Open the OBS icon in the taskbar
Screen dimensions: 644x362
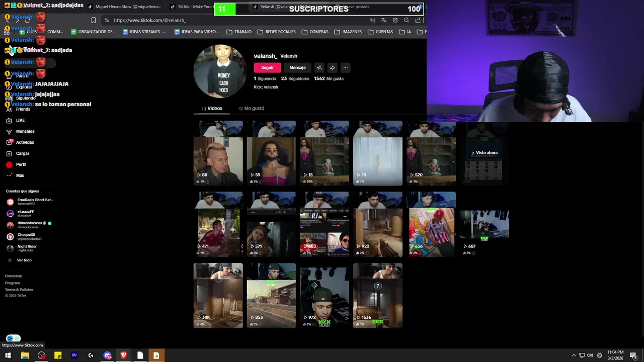click(41, 355)
